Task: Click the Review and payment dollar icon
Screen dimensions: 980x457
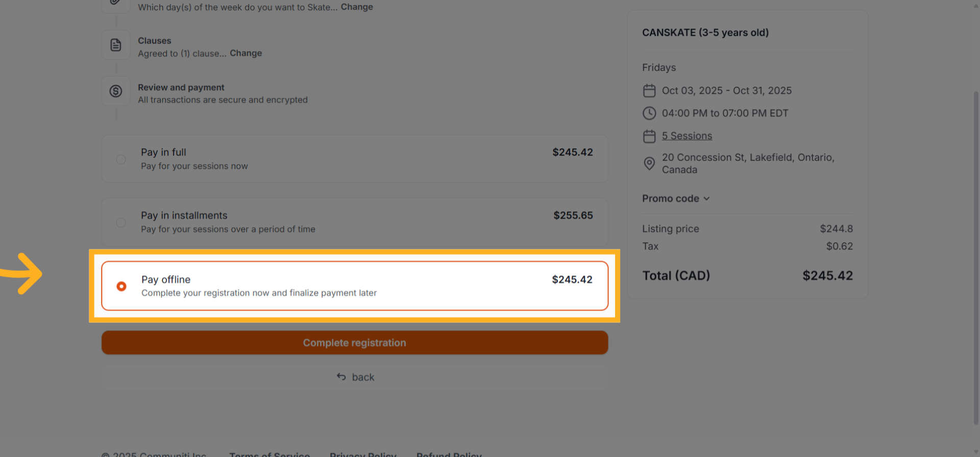Action: (x=116, y=91)
